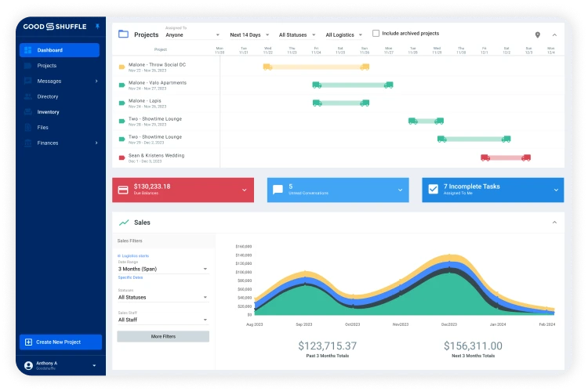Click the Create New Project button

[60, 342]
